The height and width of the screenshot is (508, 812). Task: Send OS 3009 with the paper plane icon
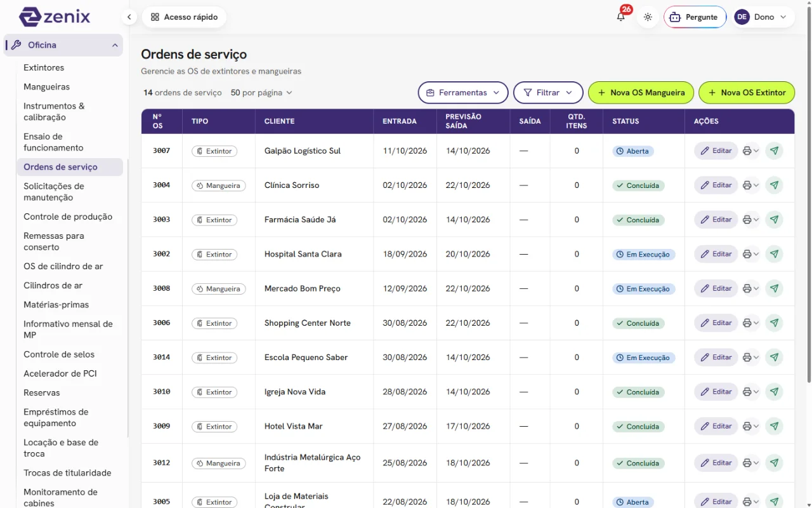click(774, 426)
